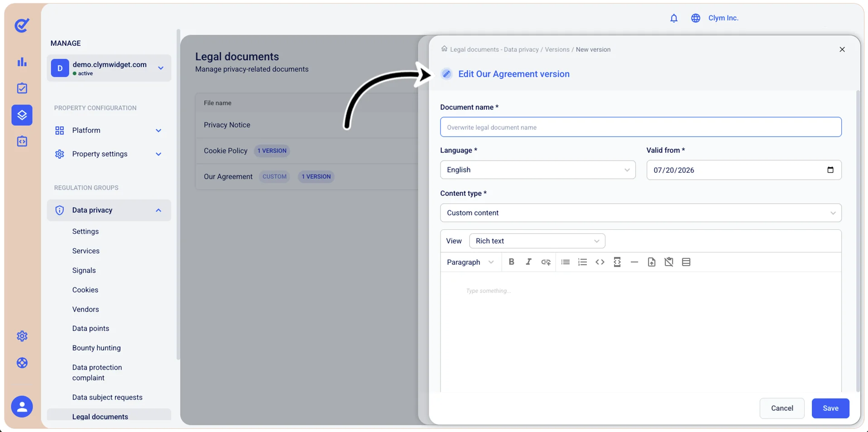Open the Bounty hunting menu item

[96, 348]
